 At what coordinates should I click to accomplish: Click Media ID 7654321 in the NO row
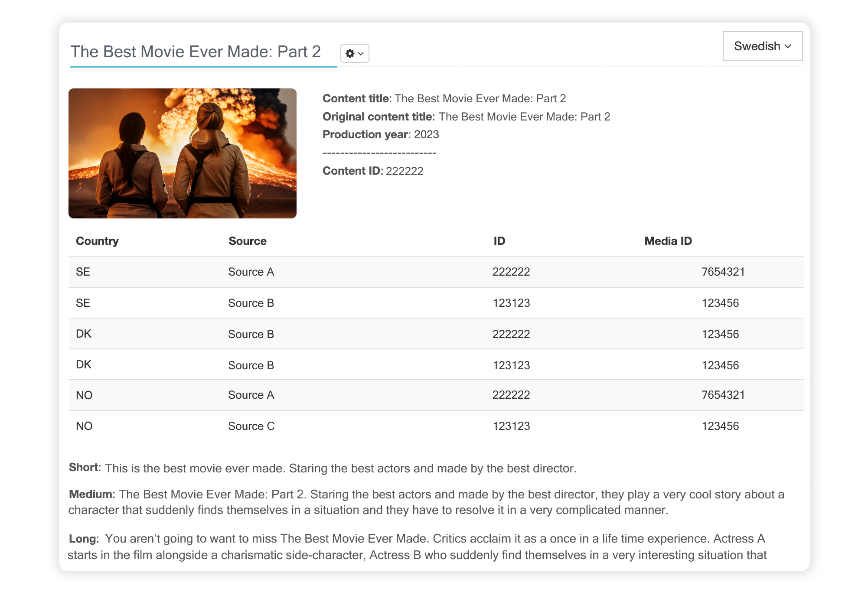click(723, 395)
